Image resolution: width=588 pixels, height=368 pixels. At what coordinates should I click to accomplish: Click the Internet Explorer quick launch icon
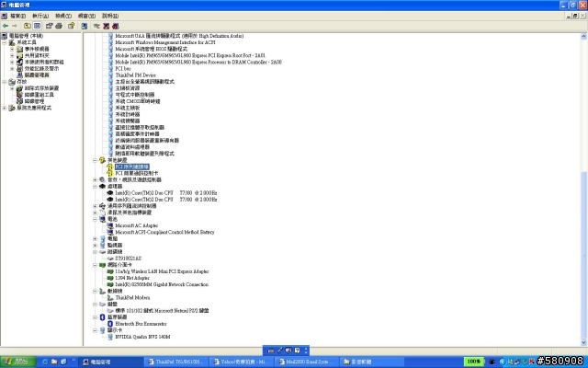click(45, 362)
